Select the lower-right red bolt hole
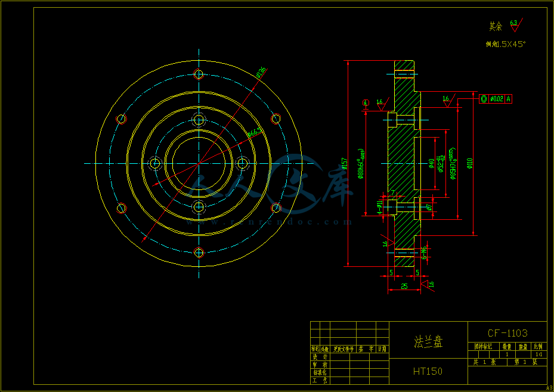Viewport: 554px width, 392px height. (x=276, y=208)
